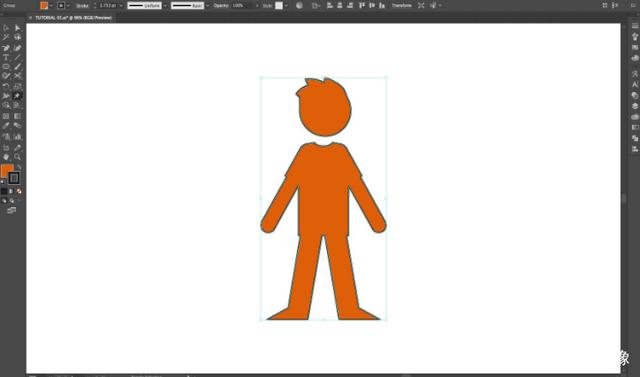The height and width of the screenshot is (377, 640).
Task: Activate the Line Segment tool
Action: [x=18, y=58]
